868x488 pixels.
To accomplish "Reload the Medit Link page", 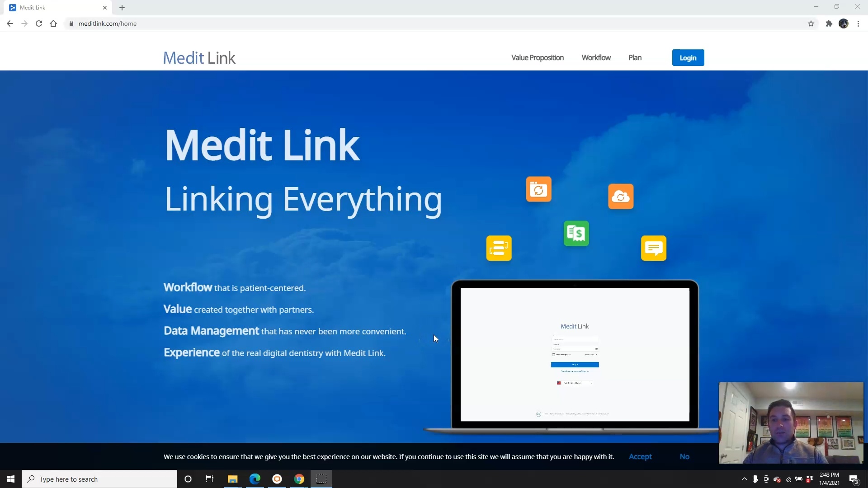I will (39, 23).
